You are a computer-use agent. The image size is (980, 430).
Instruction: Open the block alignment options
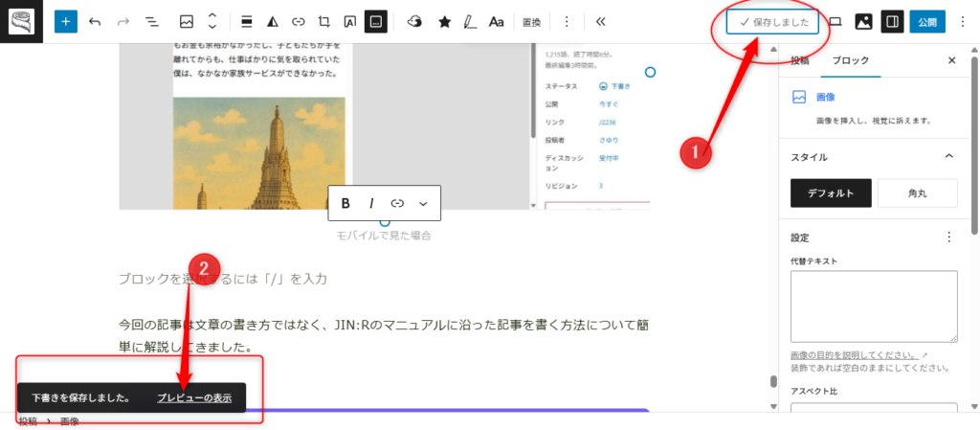pyautogui.click(x=247, y=22)
